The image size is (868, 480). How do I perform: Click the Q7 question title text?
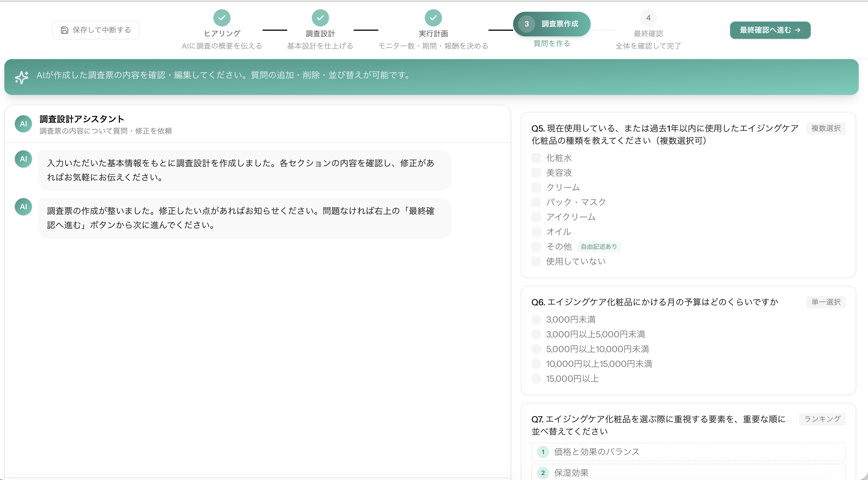(658, 425)
